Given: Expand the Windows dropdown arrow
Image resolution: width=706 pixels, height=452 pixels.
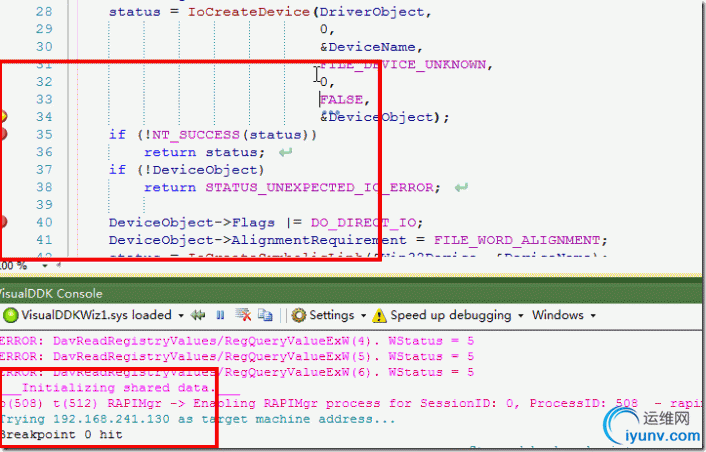Looking at the screenshot, I should pyautogui.click(x=593, y=316).
